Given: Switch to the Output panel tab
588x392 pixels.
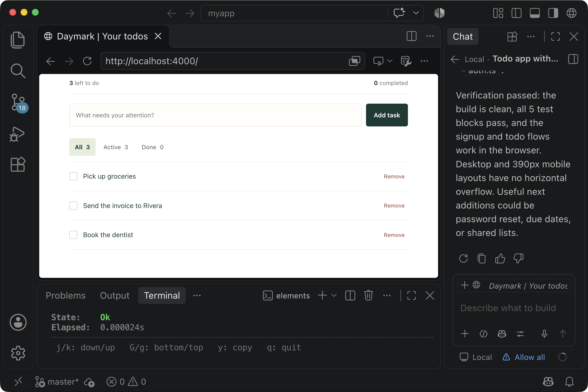Looking at the screenshot, I should pyautogui.click(x=115, y=295).
